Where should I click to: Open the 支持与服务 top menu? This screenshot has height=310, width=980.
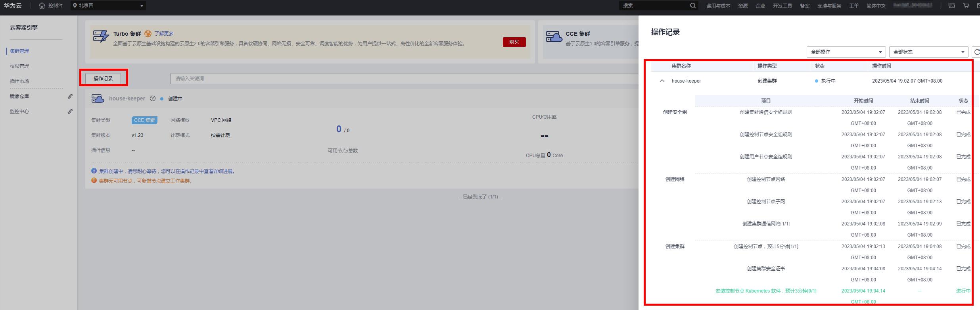point(829,6)
